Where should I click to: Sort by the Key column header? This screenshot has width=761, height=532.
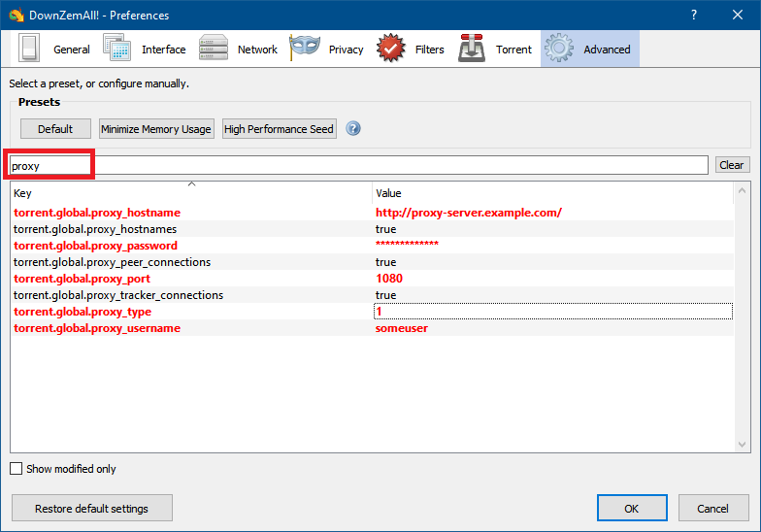pyautogui.click(x=191, y=192)
